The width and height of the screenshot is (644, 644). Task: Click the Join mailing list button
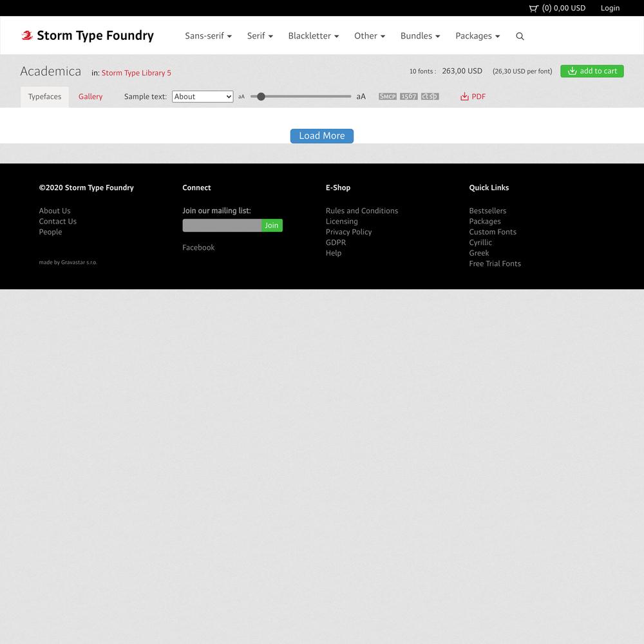coord(272,225)
